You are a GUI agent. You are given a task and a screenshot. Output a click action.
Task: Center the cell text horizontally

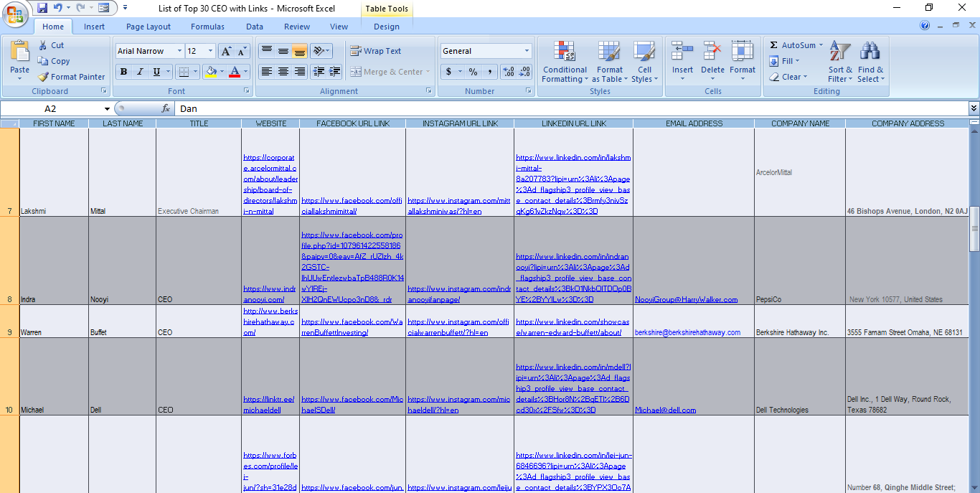tap(283, 72)
